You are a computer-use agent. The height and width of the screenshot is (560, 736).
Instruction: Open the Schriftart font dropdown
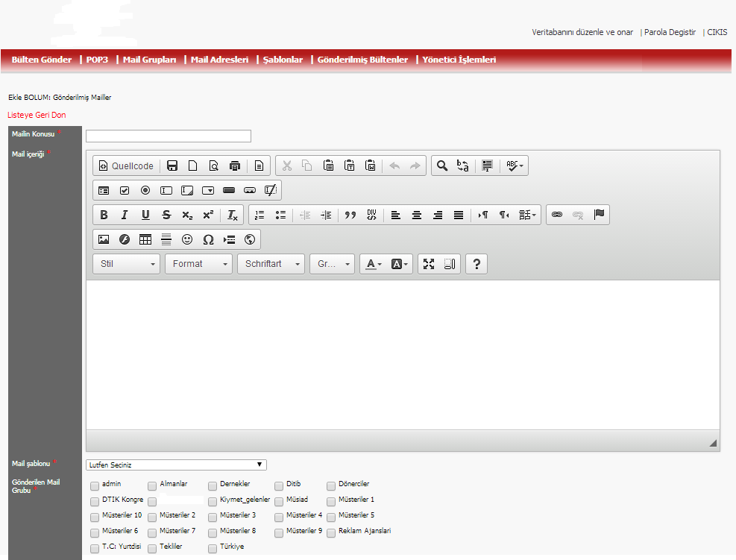[271, 264]
